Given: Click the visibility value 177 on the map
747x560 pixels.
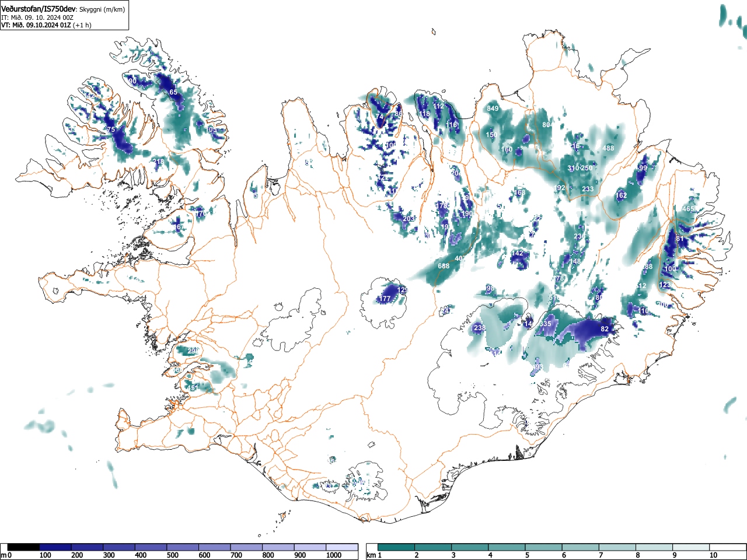Looking at the screenshot, I should (x=385, y=299).
